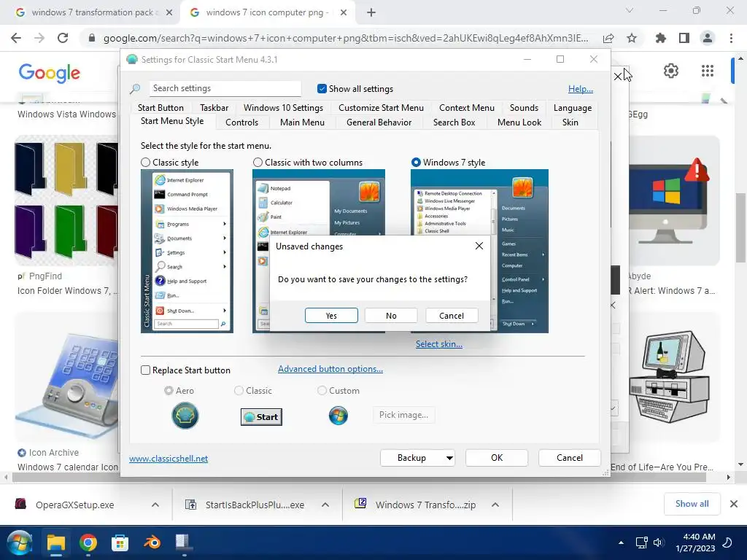Switch to Customize Start Menu tab

coord(381,108)
